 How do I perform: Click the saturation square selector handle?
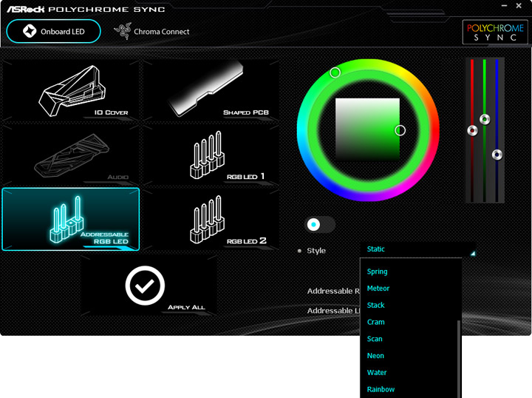coord(400,130)
